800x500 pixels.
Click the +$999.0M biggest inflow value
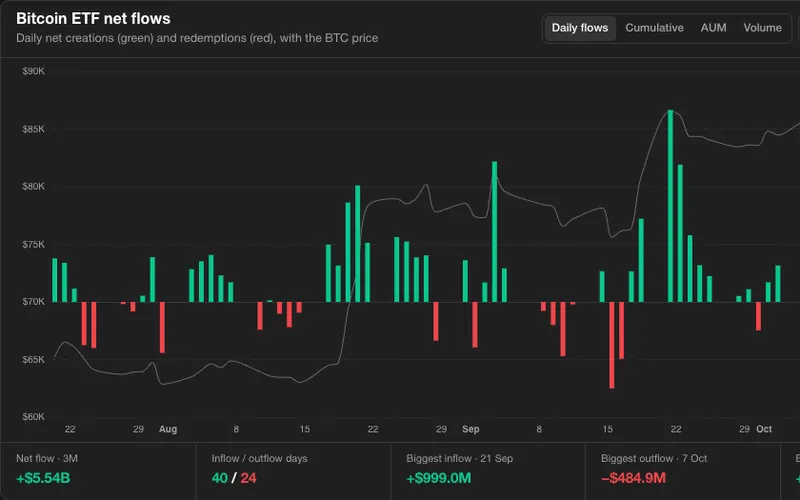pyautogui.click(x=439, y=478)
